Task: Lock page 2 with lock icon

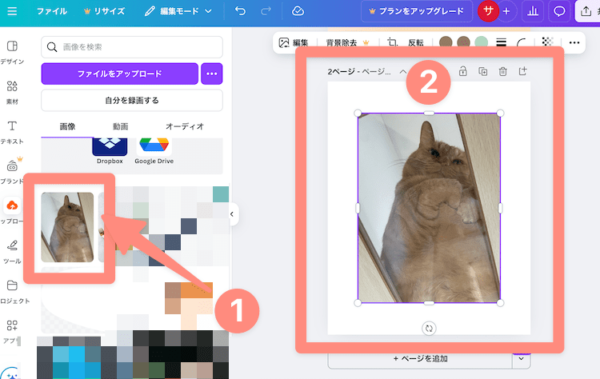Action: coord(463,71)
